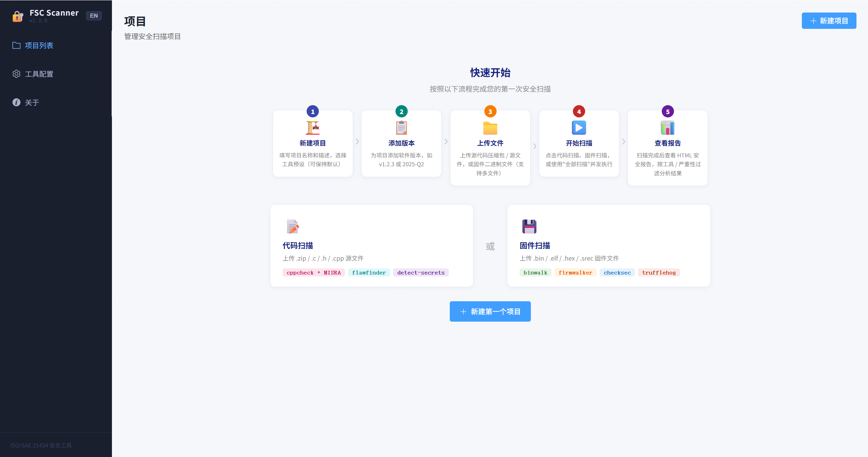Click the crane icon in 新建项目 step
This screenshot has height=457, width=868.
coord(313,128)
